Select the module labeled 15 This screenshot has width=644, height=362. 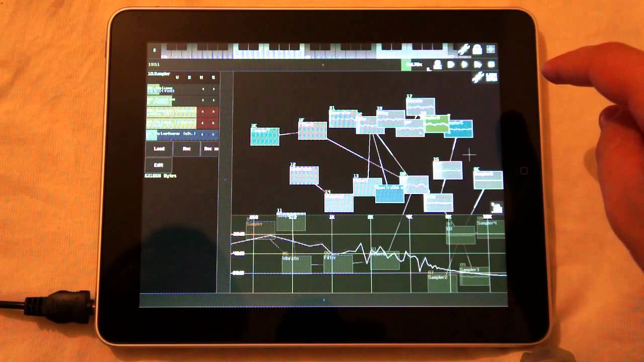[x=447, y=170]
